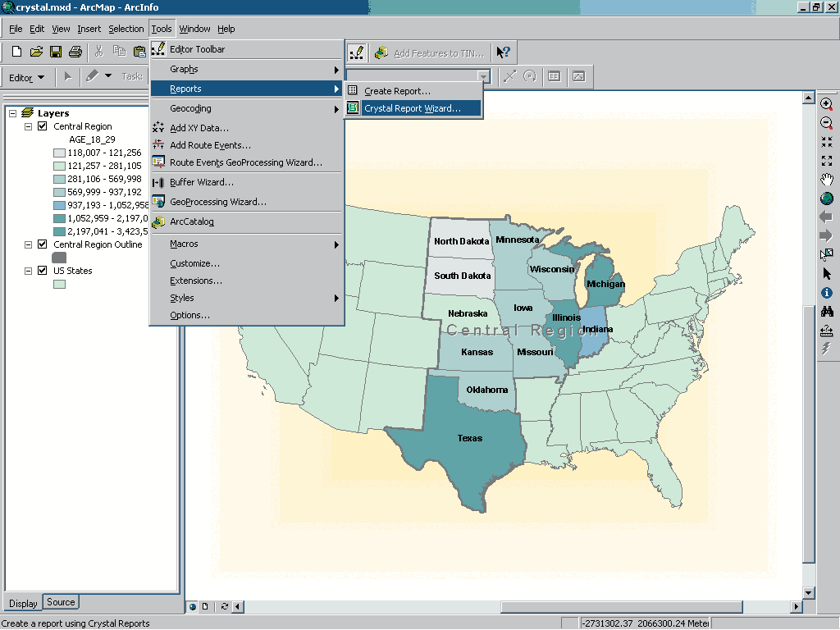This screenshot has height=630, width=840.
Task: Open the Buffer Wizard entry
Action: click(246, 182)
